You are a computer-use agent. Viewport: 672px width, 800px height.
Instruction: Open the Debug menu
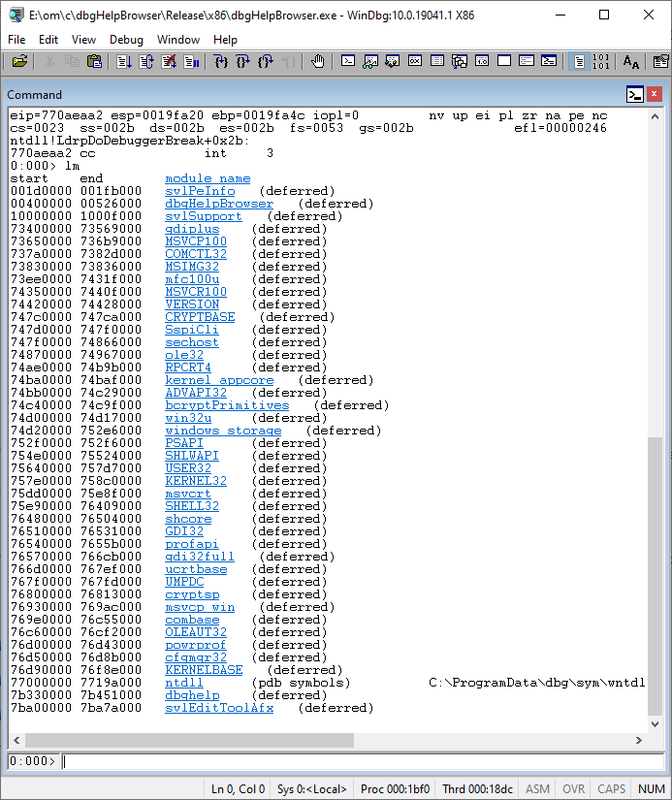pos(126,40)
